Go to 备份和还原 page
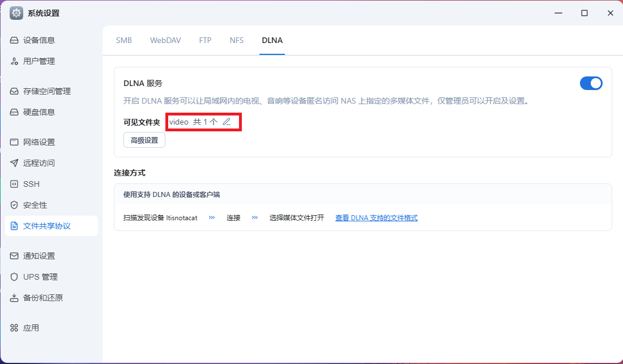This screenshot has width=623, height=364. click(x=52, y=298)
